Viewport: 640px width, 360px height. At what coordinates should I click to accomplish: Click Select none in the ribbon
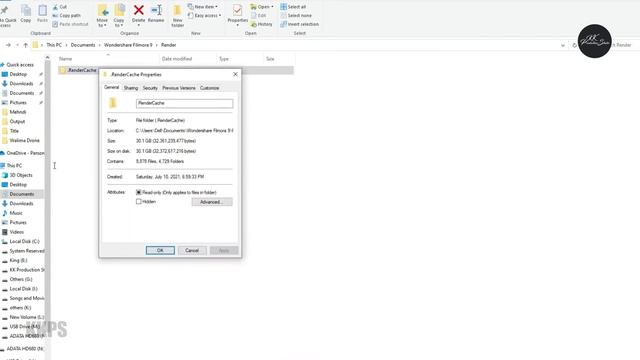coord(296,16)
